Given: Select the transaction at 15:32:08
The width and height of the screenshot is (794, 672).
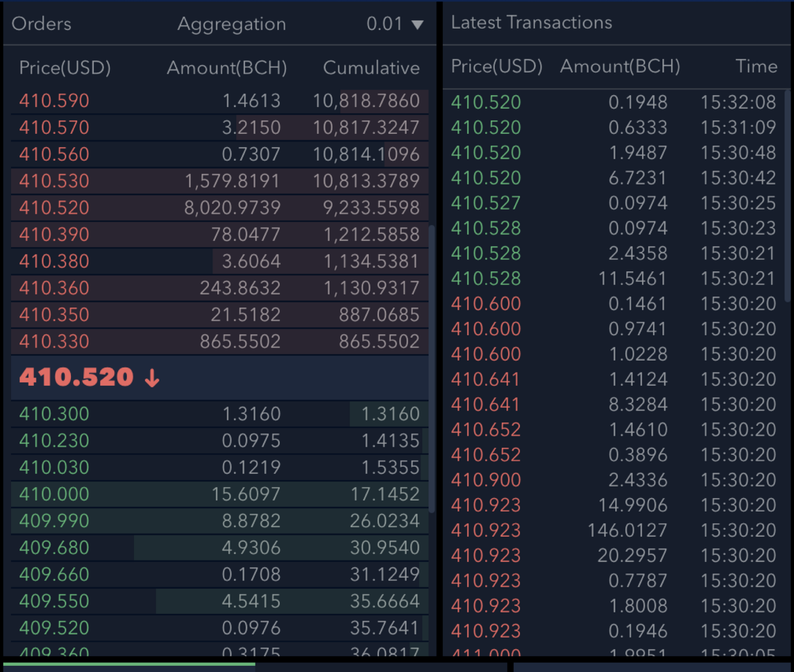Looking at the screenshot, I should [x=614, y=102].
